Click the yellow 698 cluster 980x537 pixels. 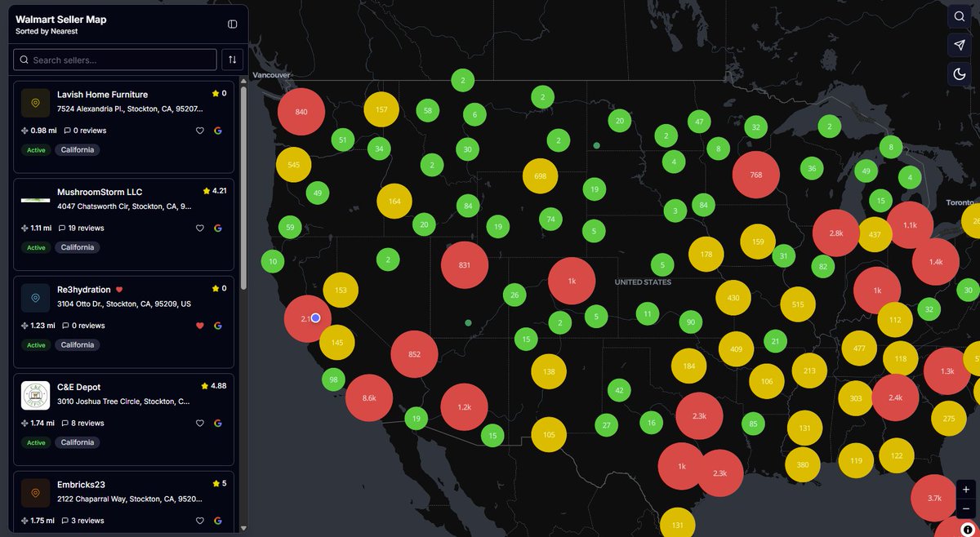(x=540, y=176)
